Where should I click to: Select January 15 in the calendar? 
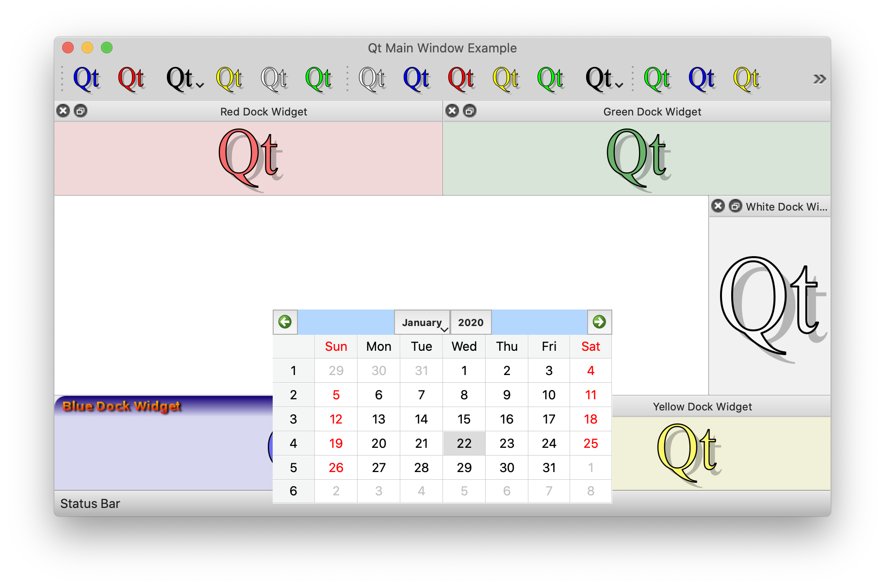464,419
